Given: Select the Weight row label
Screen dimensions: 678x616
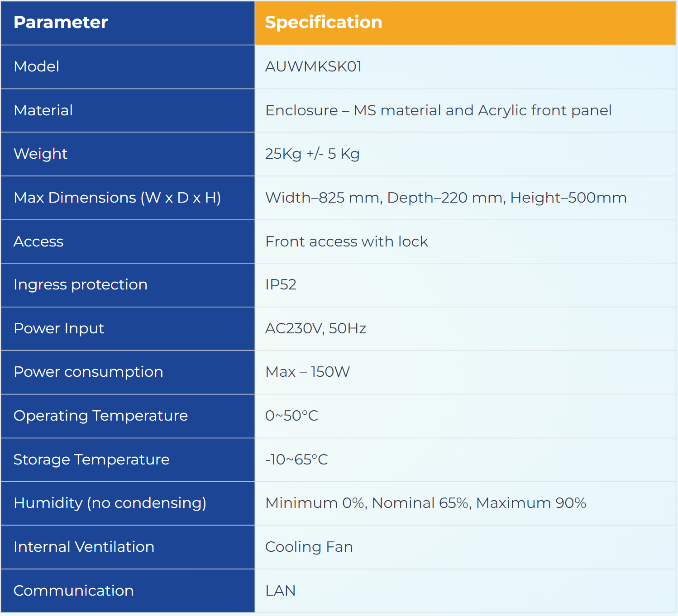Looking at the screenshot, I should pos(41,154).
